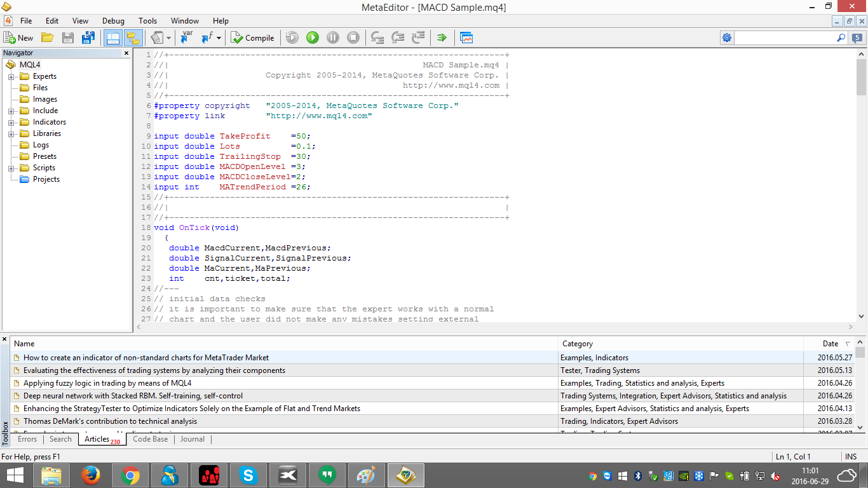This screenshot has height=488, width=868.
Task: Create a new file with New button
Action: [x=18, y=38]
